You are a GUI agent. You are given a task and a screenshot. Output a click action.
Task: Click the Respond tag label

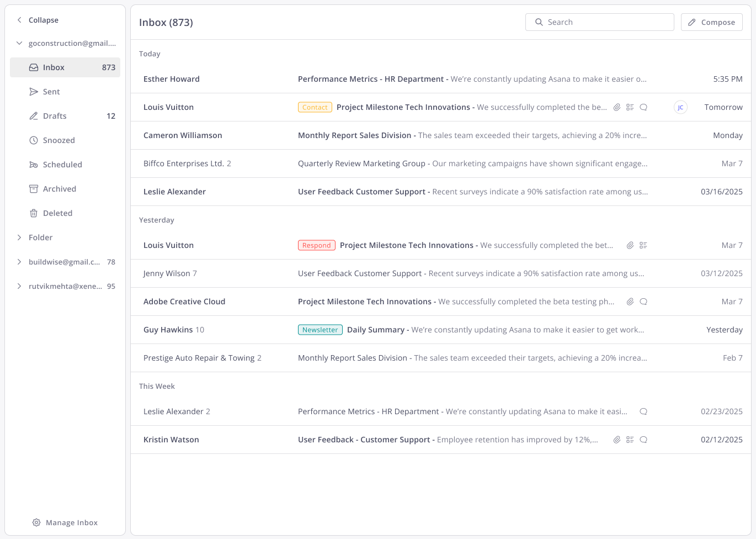317,245
